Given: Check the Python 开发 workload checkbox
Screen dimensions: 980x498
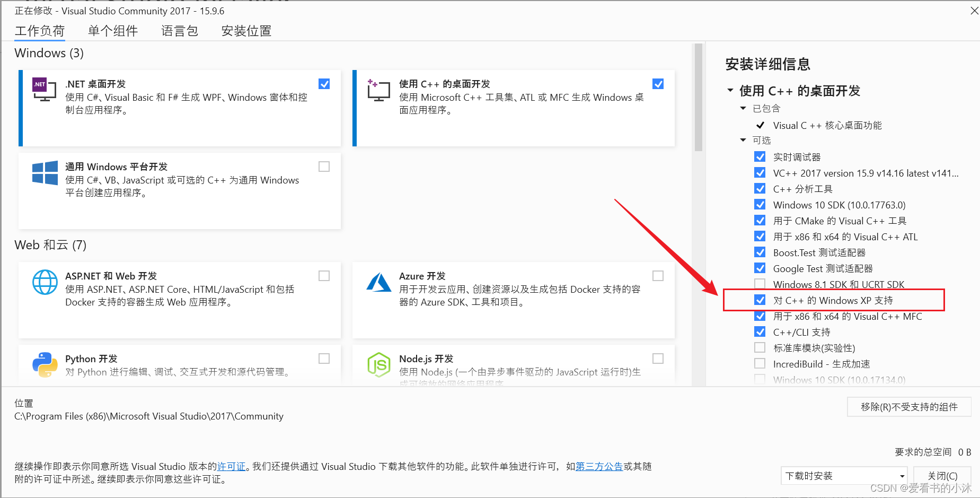Looking at the screenshot, I should (x=324, y=359).
